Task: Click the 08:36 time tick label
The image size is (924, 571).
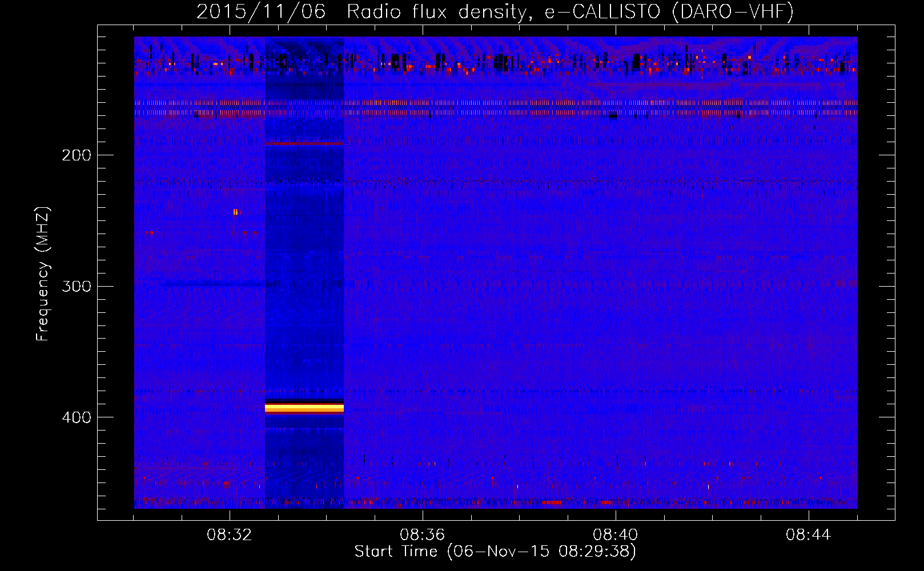Action: point(423,535)
